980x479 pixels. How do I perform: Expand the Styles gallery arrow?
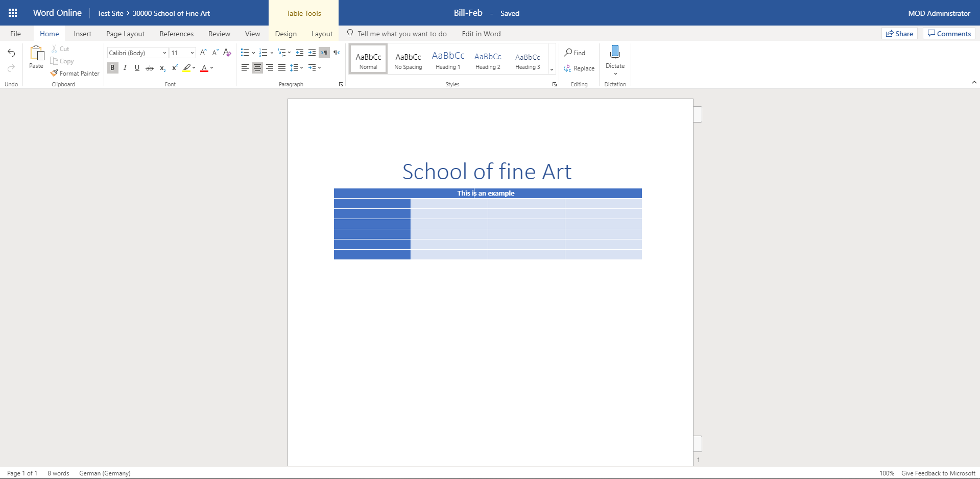(x=552, y=69)
